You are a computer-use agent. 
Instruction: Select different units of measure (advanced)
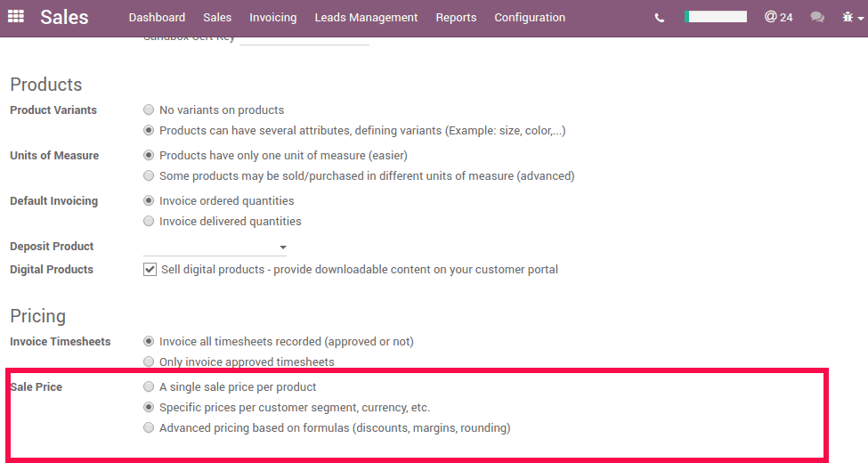[149, 175]
